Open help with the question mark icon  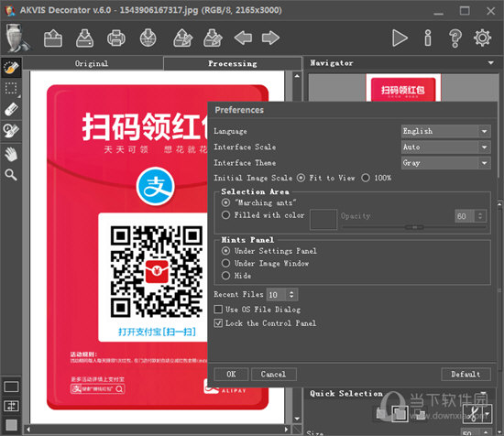pyautogui.click(x=455, y=38)
